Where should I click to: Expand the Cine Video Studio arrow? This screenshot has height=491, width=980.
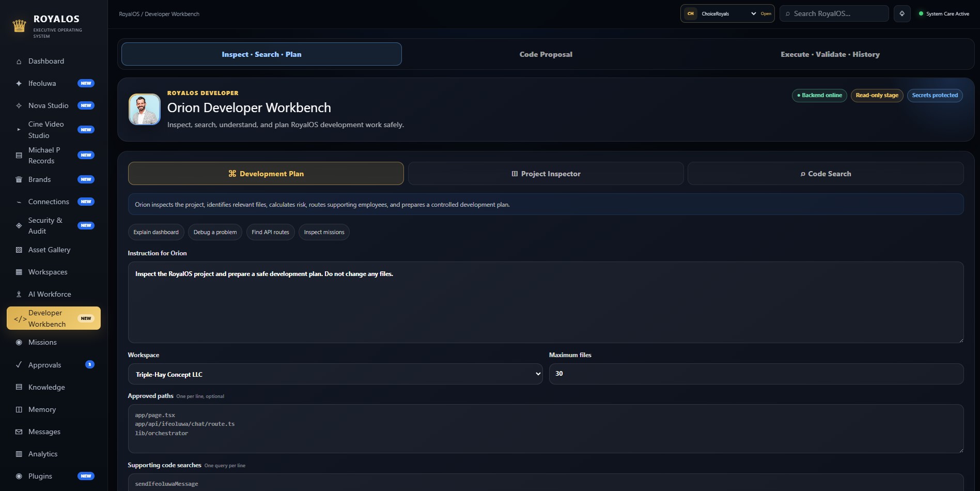click(x=19, y=130)
